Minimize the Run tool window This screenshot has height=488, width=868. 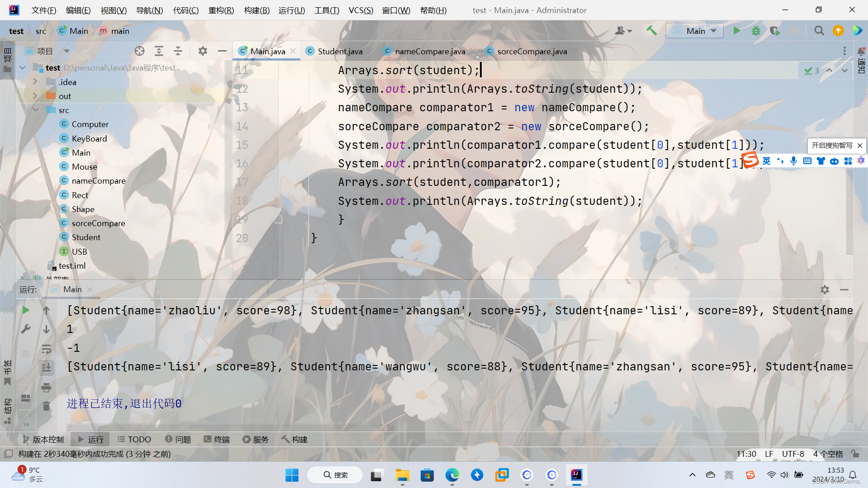pyautogui.click(x=844, y=289)
